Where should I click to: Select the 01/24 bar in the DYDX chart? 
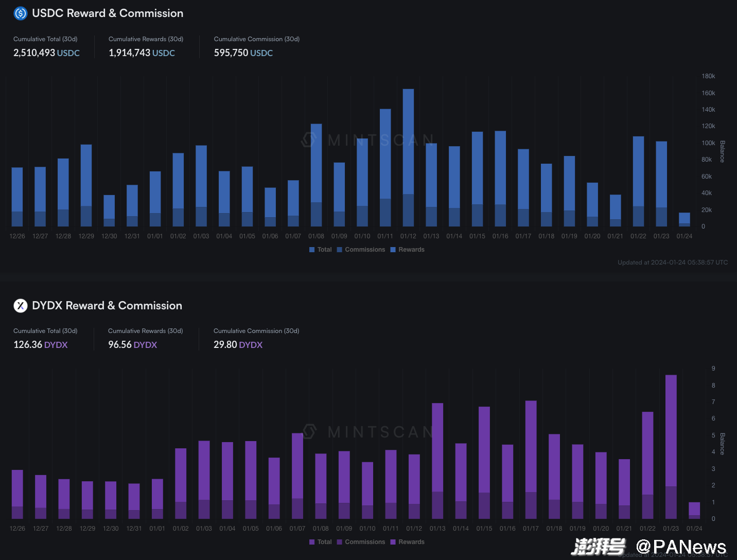[x=694, y=511]
